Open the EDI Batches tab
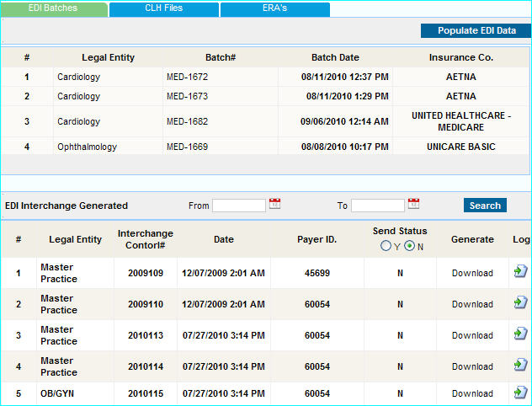532x406 pixels. (x=53, y=8)
